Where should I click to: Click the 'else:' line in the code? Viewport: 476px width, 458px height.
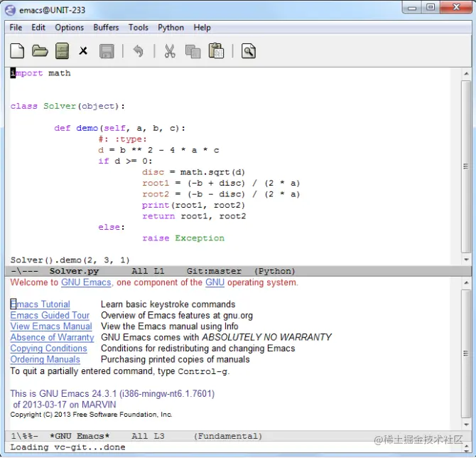(x=112, y=228)
